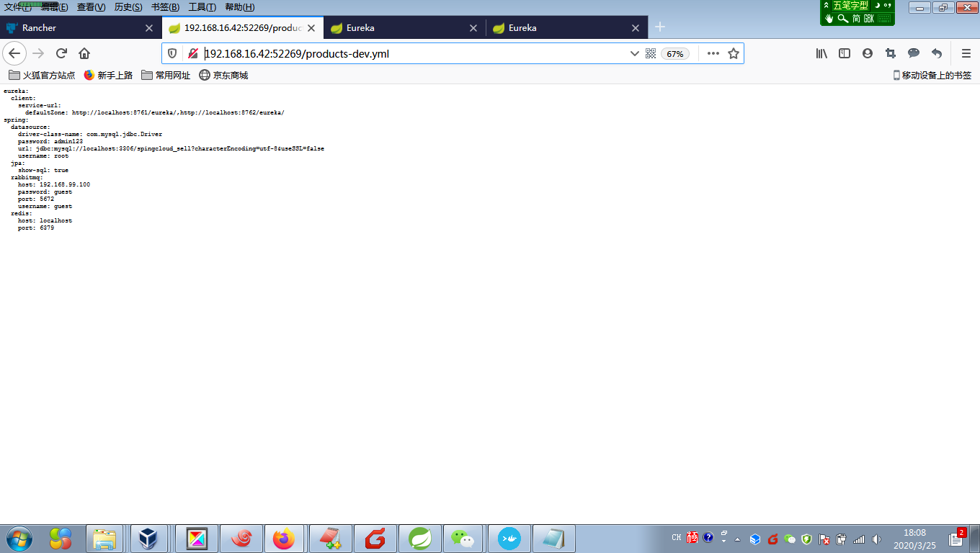
Task: Open the Firefox hamburger menu
Action: (966, 53)
